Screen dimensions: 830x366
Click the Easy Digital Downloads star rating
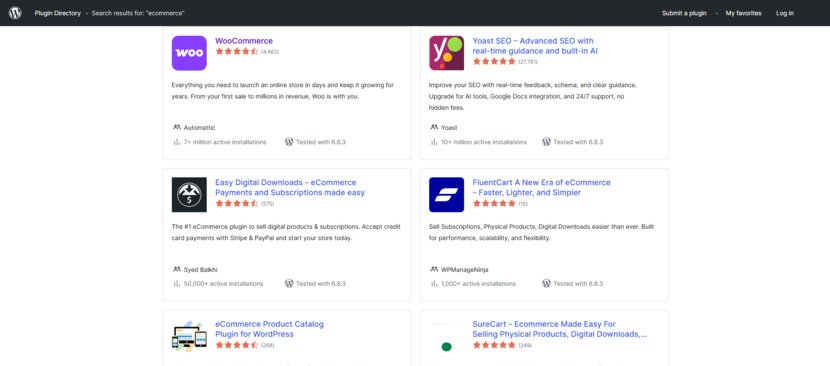click(x=237, y=203)
